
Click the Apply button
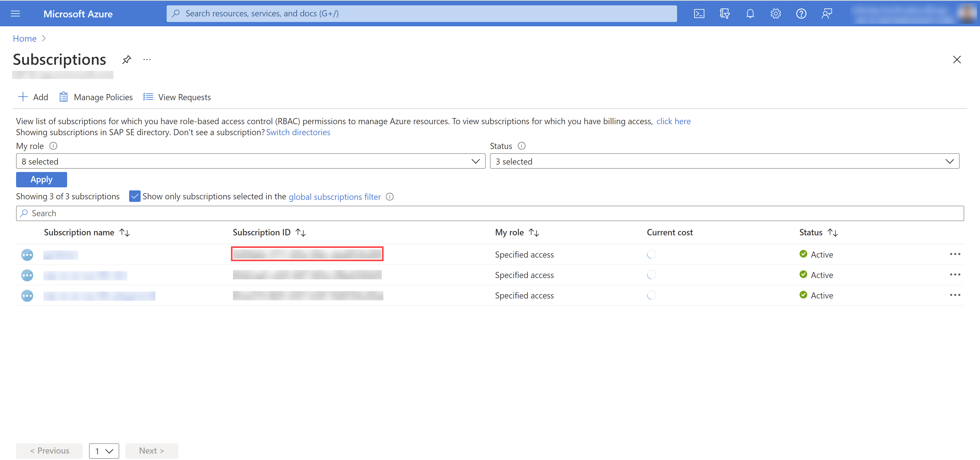[41, 180]
